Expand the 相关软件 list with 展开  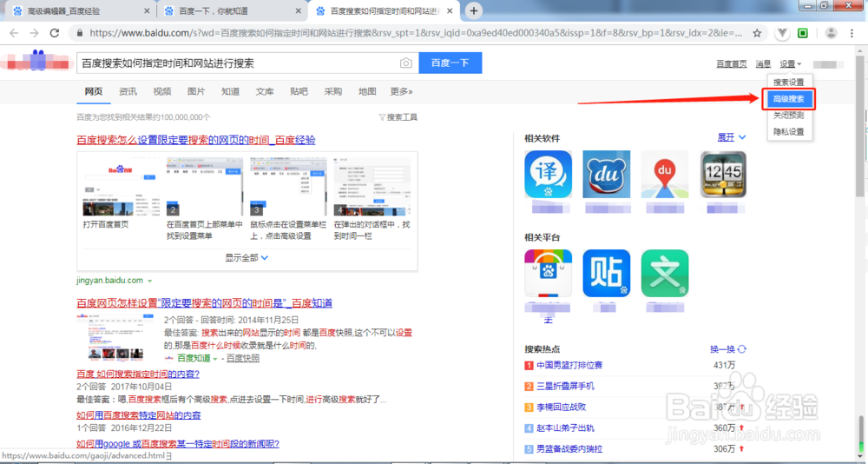pos(732,137)
